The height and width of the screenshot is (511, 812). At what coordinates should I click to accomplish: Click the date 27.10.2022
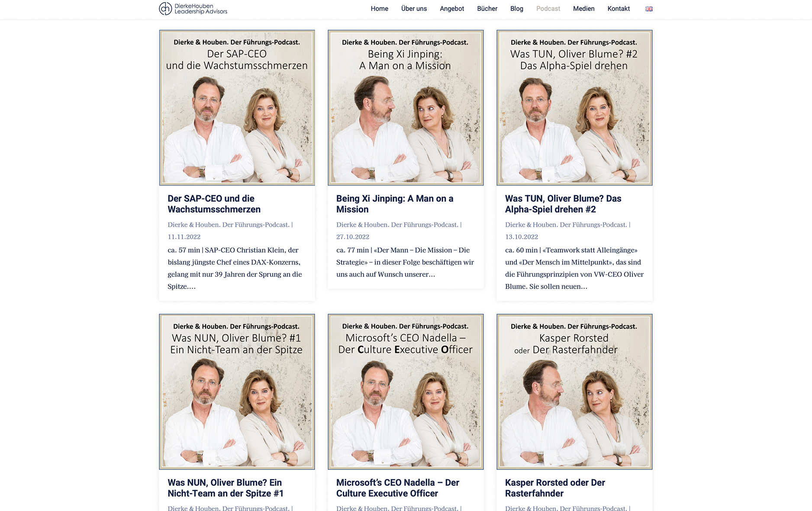pyautogui.click(x=353, y=237)
